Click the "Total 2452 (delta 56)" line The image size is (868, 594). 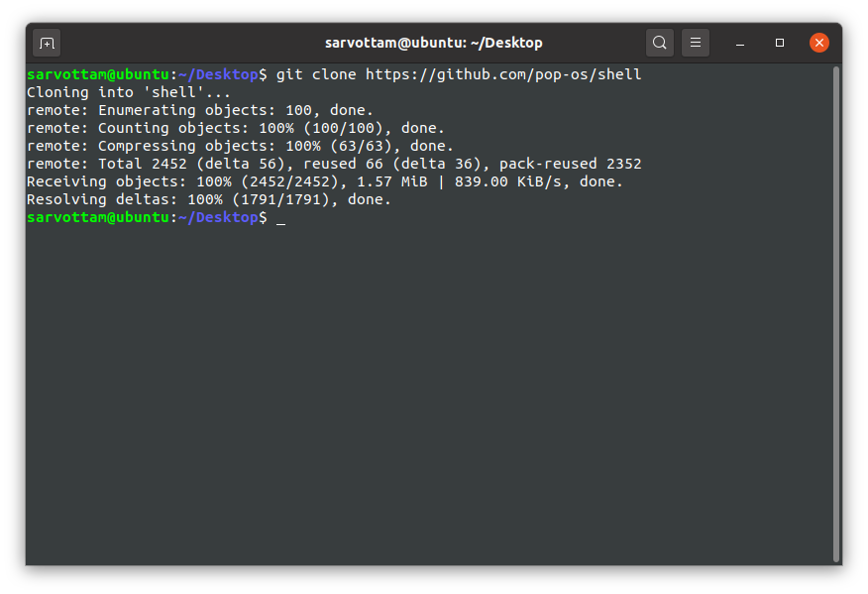[x=334, y=164]
